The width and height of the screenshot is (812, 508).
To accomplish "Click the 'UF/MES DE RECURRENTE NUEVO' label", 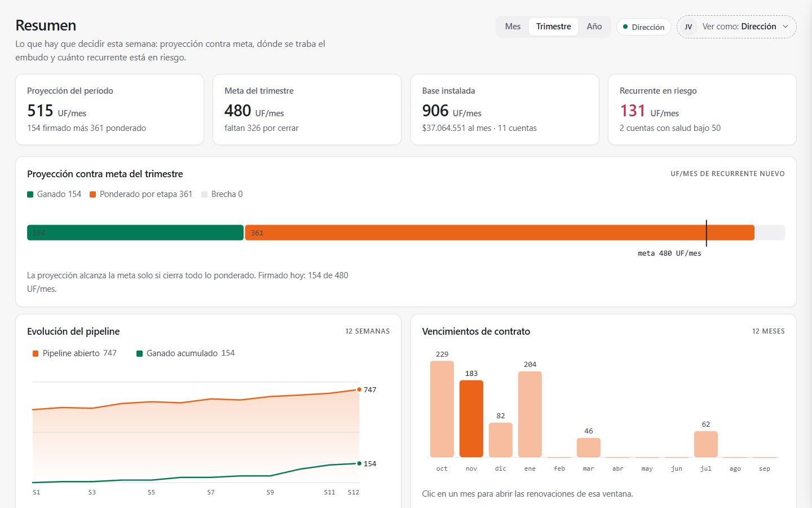I will tap(727, 174).
